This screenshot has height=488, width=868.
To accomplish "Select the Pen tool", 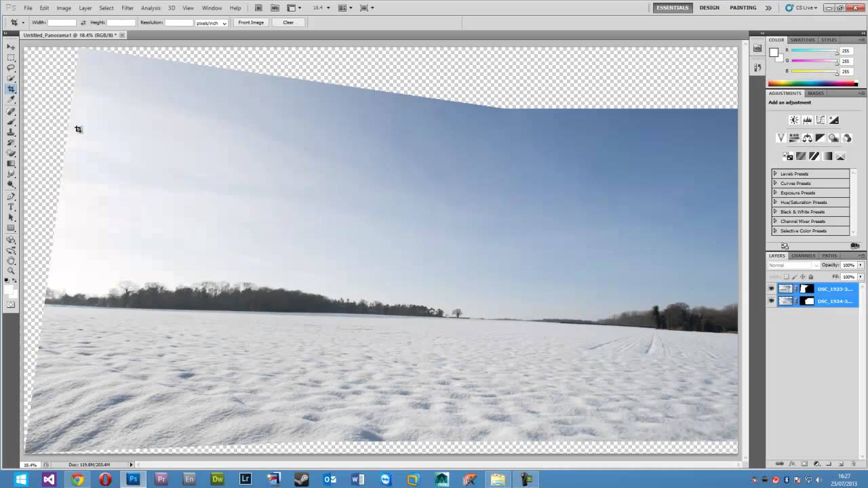I will click(11, 196).
